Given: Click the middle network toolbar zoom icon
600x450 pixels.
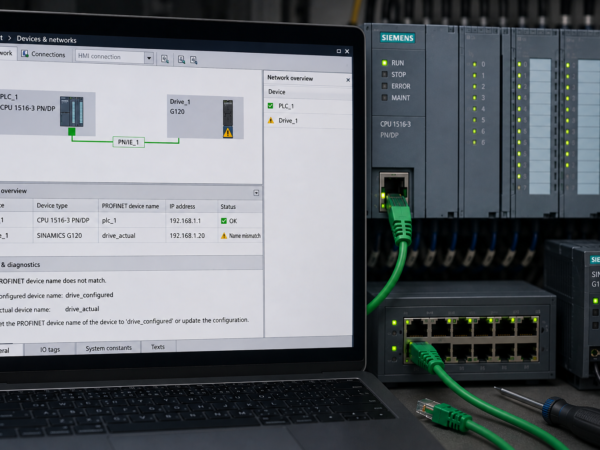Looking at the screenshot, I should (x=181, y=59).
